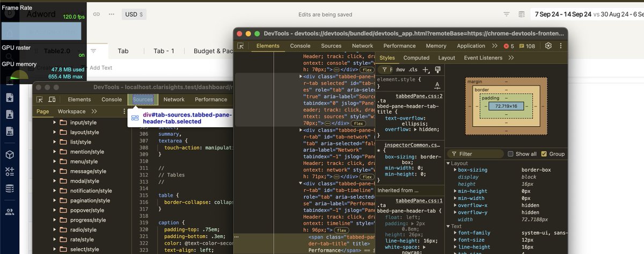Toggle .cls element classes panel

(x=413, y=70)
